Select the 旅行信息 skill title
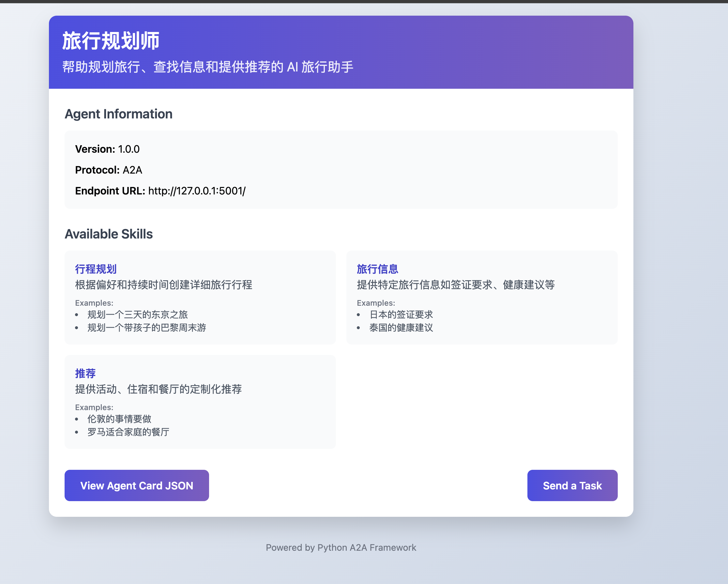 [x=377, y=269]
